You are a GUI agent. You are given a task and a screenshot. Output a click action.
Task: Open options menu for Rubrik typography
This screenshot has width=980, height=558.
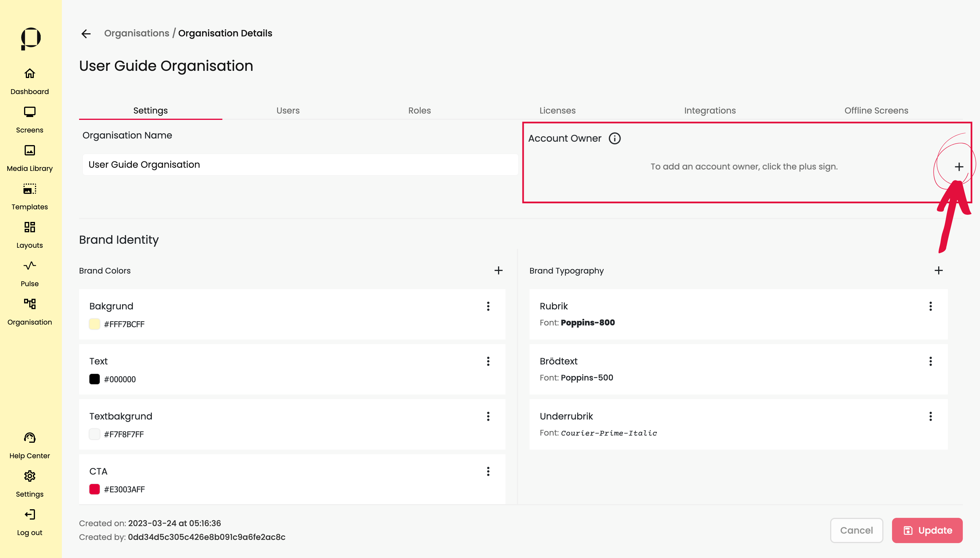click(930, 306)
